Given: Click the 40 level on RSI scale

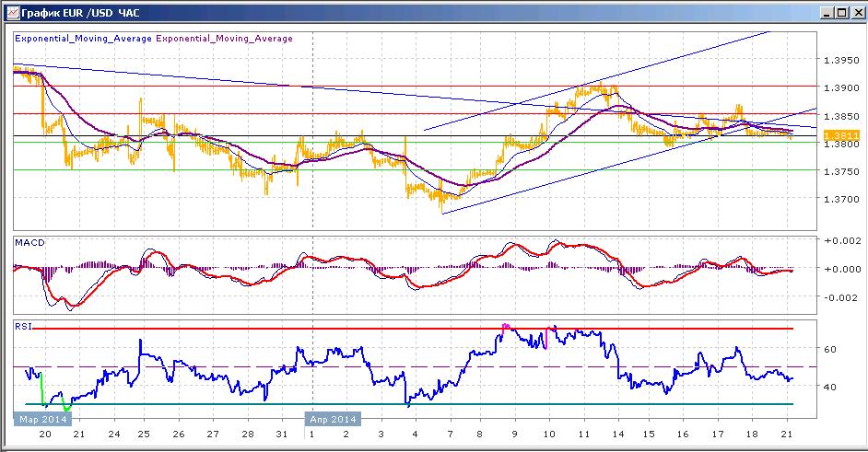Looking at the screenshot, I should pos(830,387).
